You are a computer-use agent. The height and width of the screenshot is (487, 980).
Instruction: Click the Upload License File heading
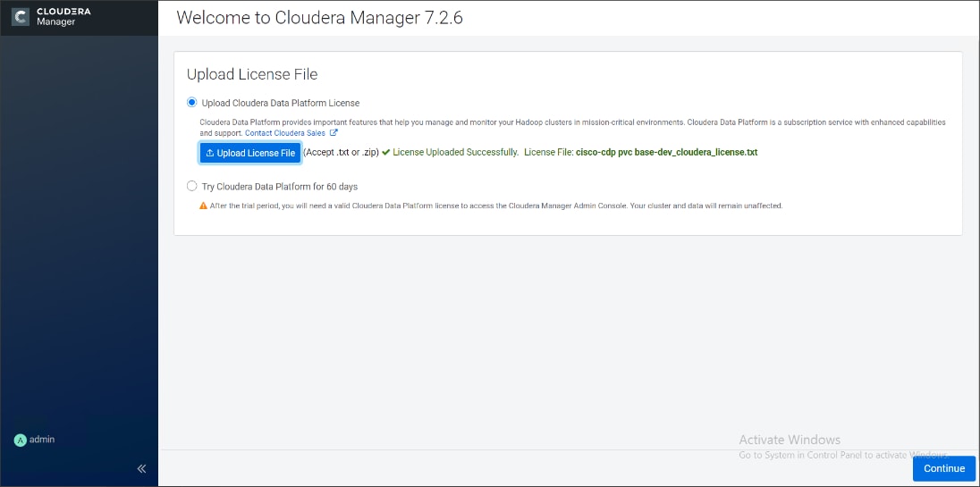click(252, 74)
